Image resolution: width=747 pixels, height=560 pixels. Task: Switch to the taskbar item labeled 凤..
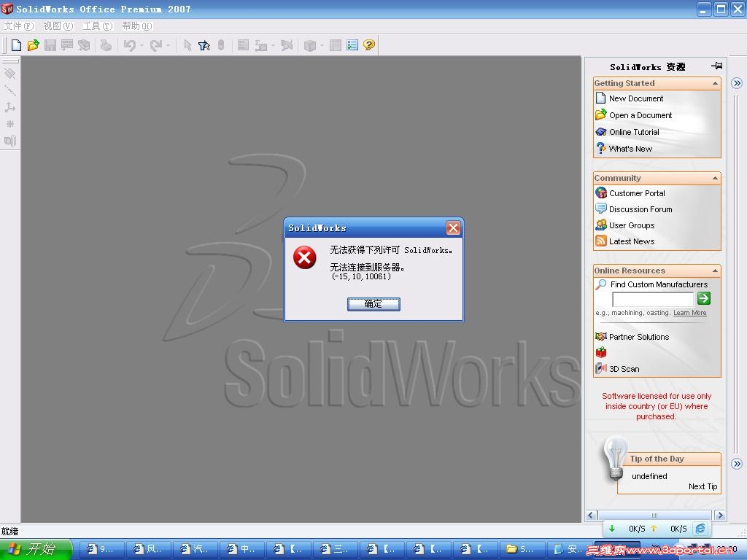pyautogui.click(x=147, y=550)
